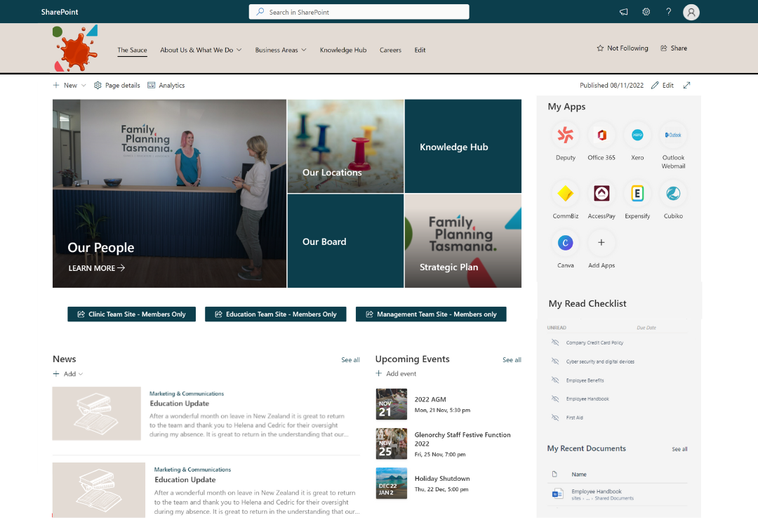
Task: Click LEARN MORE on Our People
Action: pos(97,267)
